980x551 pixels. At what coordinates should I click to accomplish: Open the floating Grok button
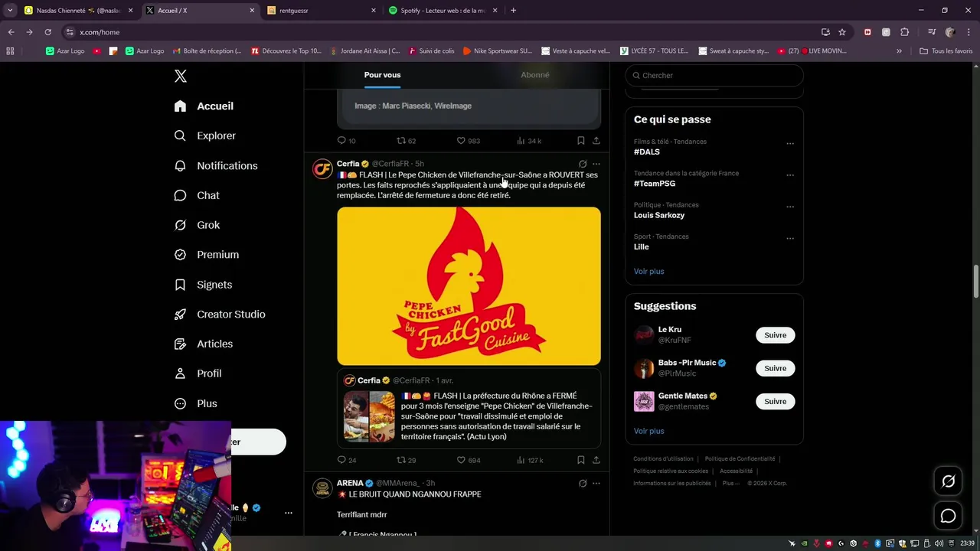[x=948, y=481]
